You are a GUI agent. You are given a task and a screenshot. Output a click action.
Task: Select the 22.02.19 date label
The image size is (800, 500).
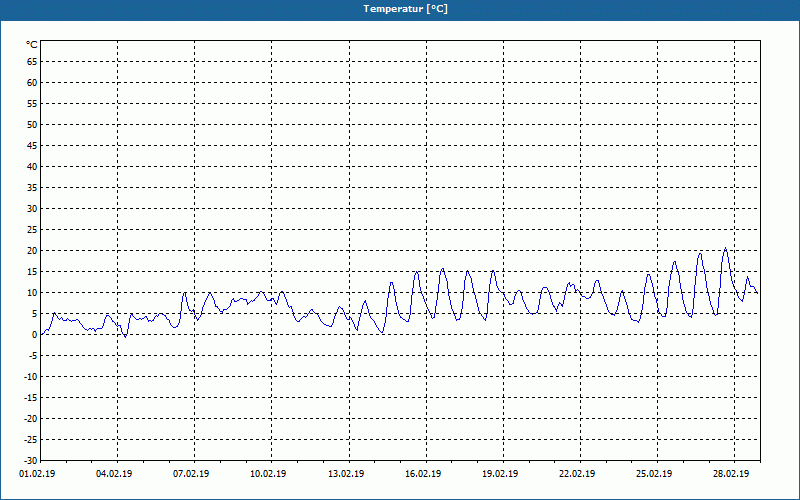[x=578, y=473]
